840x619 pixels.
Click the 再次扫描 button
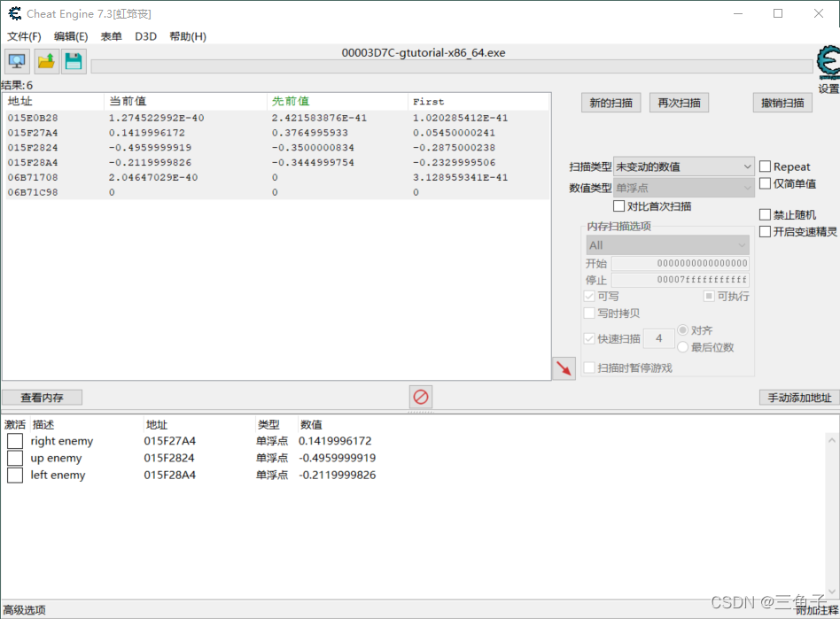679,103
